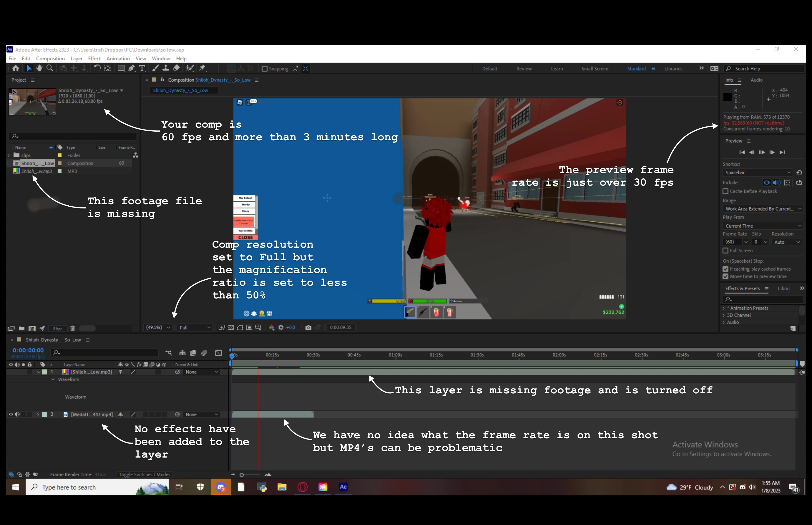Take snapshot with camera icon
Viewport: 812px width, 525px height.
pyautogui.click(x=308, y=327)
